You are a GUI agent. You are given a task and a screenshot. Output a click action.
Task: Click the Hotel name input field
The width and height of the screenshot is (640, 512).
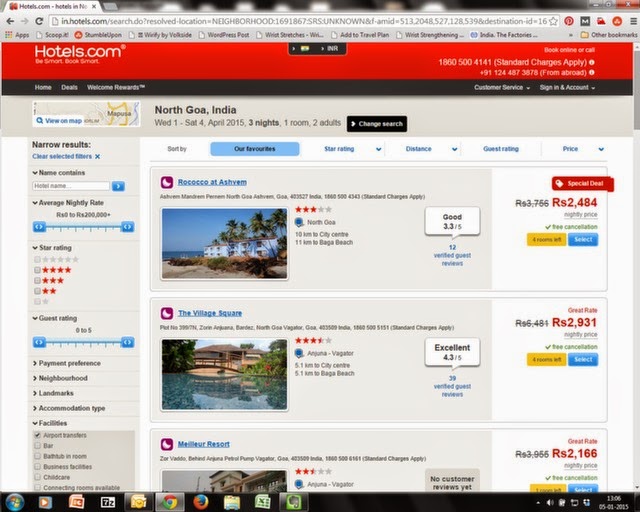click(71, 186)
